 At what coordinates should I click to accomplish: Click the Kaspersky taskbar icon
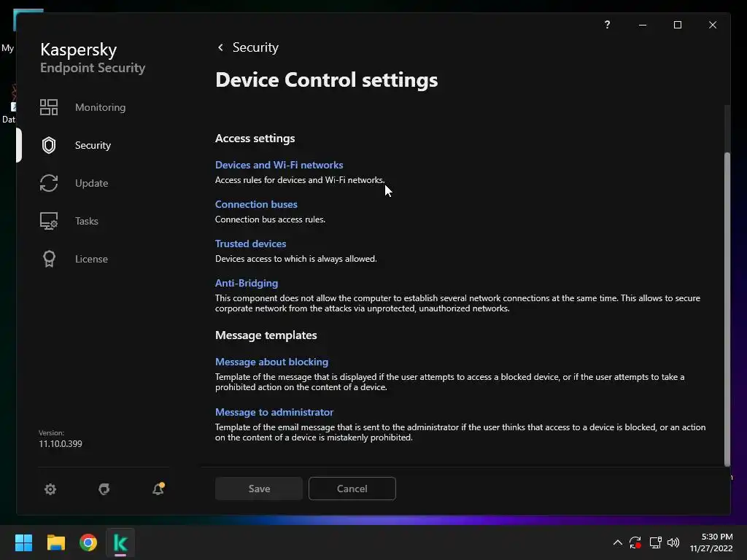point(120,542)
